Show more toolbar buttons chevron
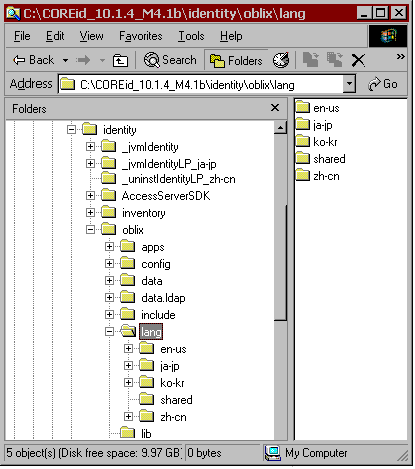 click(x=400, y=57)
